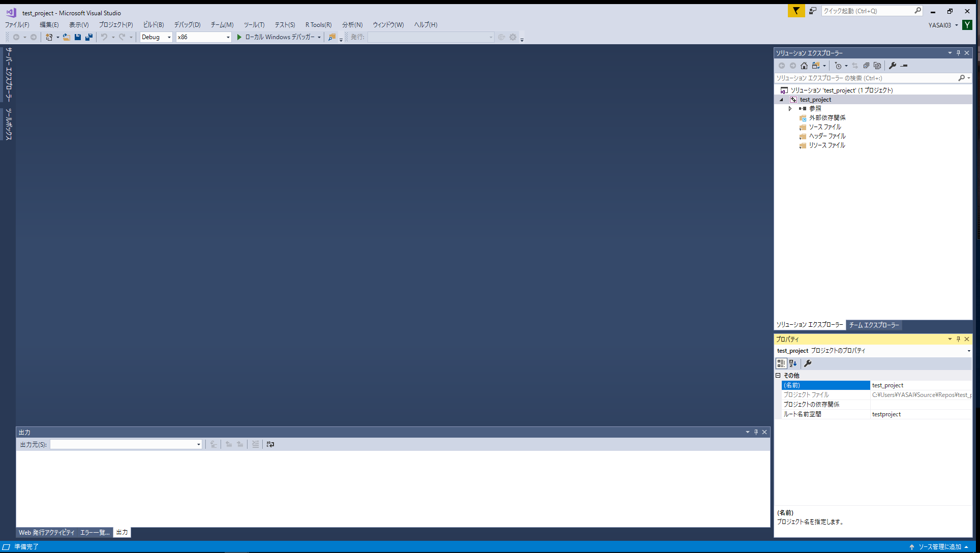Open the デバッグ(D) menu
Image resolution: width=980 pixels, height=553 pixels.
(x=188, y=25)
